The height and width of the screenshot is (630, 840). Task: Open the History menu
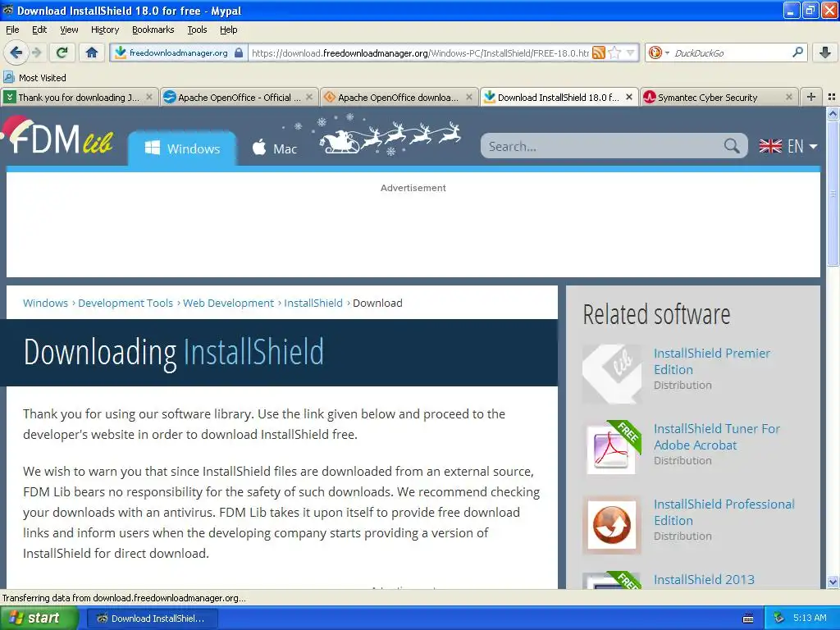pos(104,30)
